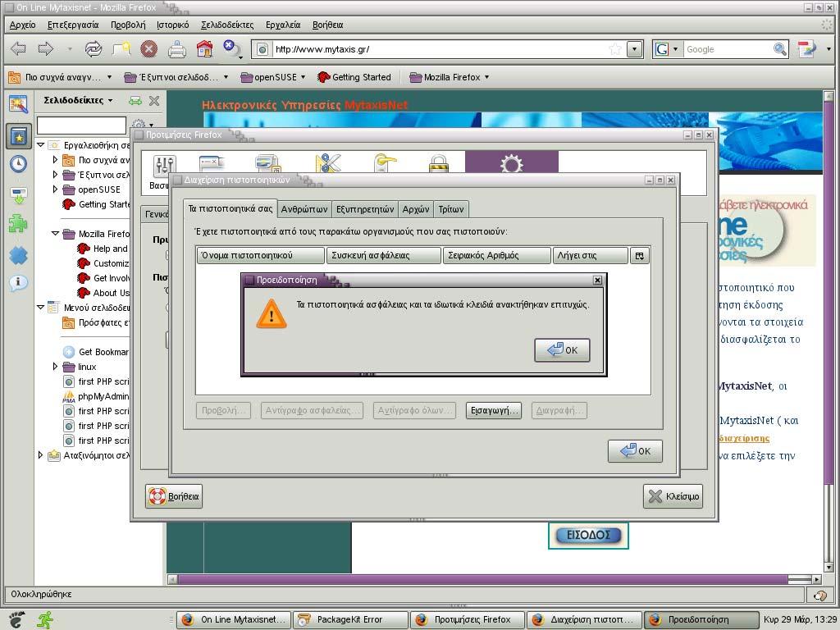840x630 pixels.
Task: Click the status bar icon at bottom right
Action: [819, 596]
